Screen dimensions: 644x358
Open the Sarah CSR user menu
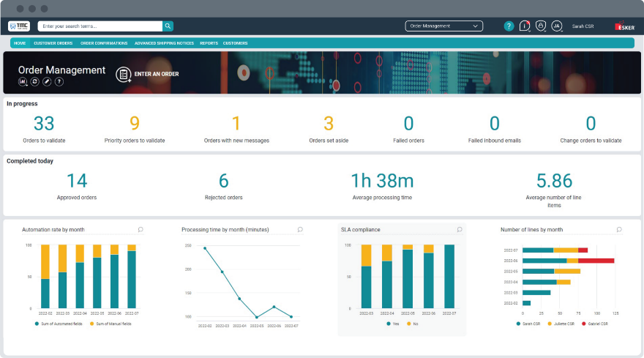pyautogui.click(x=583, y=26)
